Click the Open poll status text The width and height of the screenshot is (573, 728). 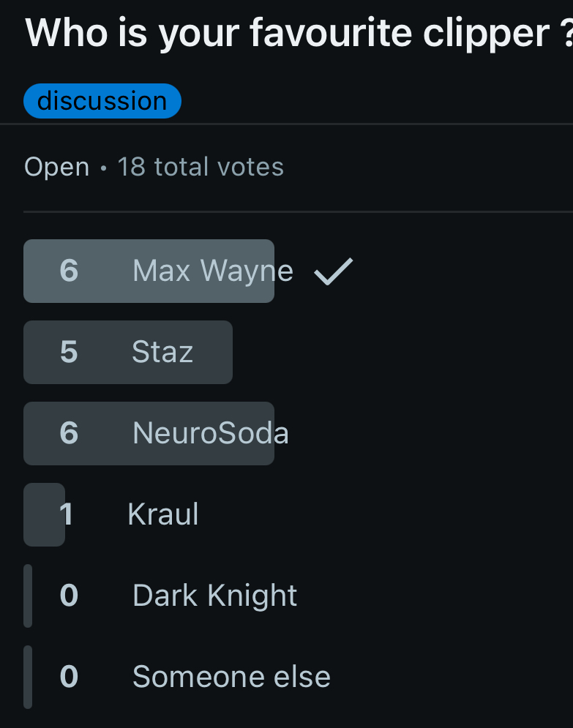[x=56, y=167]
